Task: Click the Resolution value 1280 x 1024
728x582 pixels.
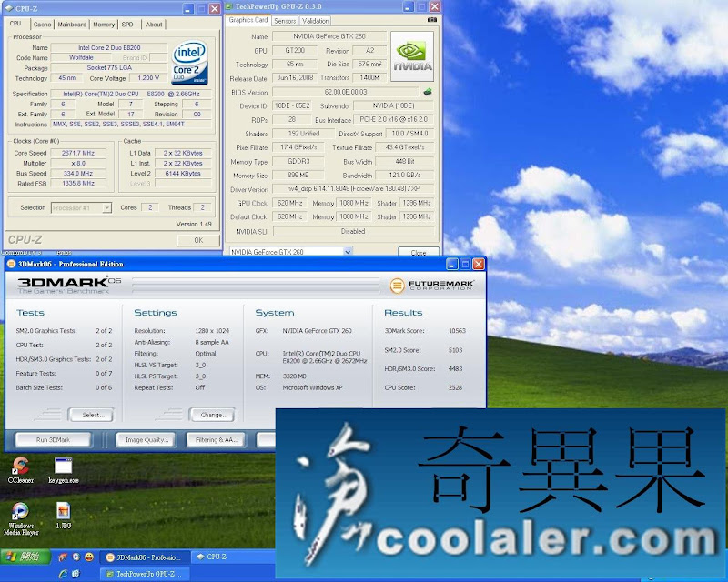Action: (x=212, y=331)
